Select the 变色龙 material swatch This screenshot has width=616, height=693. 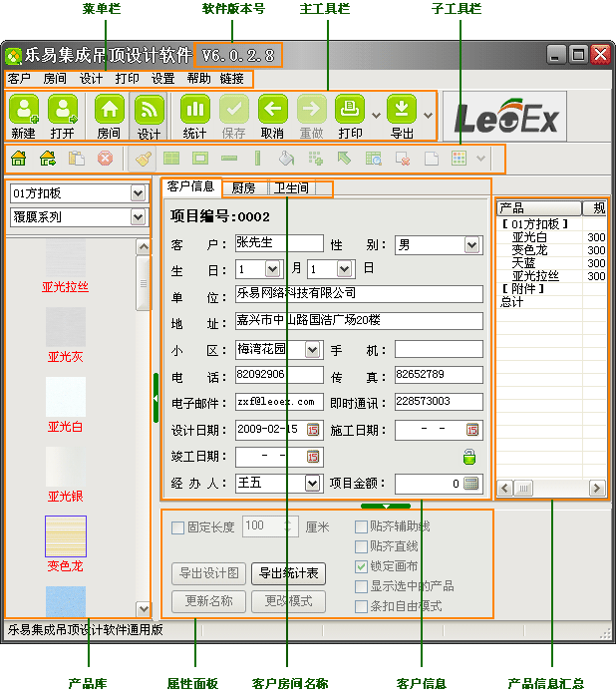point(66,536)
